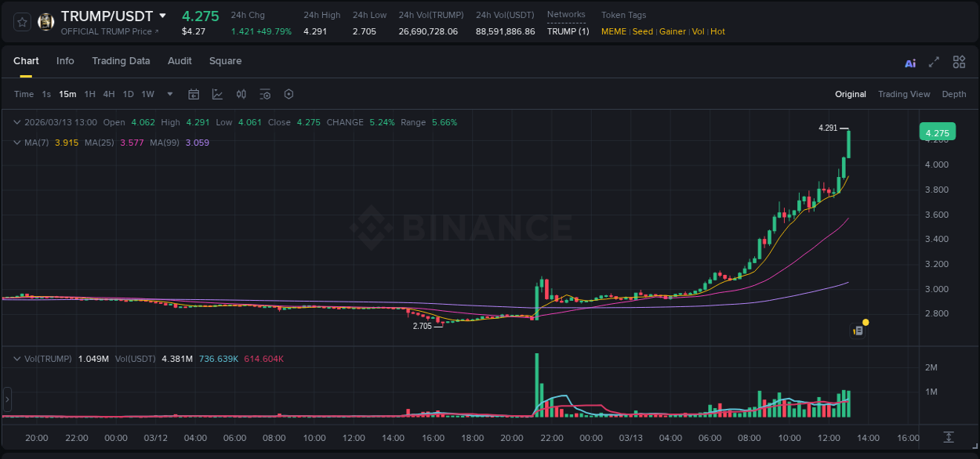
Task: Open the indicators comparison tool
Action: pos(241,94)
